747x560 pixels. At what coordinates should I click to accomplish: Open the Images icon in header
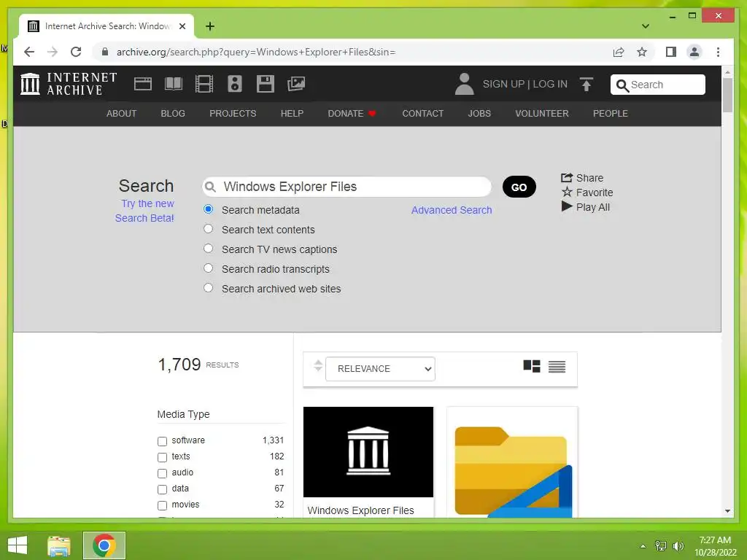click(x=296, y=84)
